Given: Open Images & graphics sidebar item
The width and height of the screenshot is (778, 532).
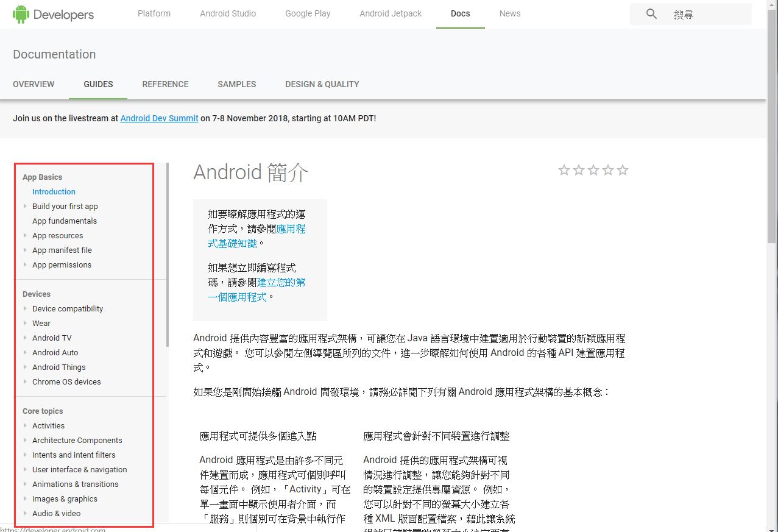Looking at the screenshot, I should [65, 498].
